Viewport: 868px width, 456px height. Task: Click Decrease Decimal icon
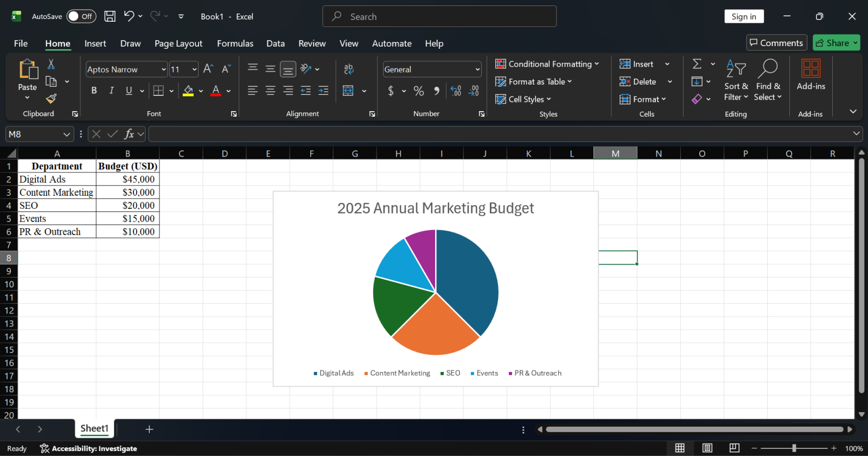coord(474,91)
